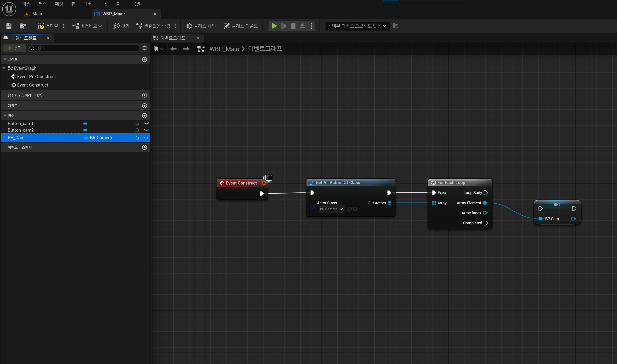Viewport: 617px width, 364px height.
Task: Toggle visibility eye for Button_cam1
Action: (146, 123)
